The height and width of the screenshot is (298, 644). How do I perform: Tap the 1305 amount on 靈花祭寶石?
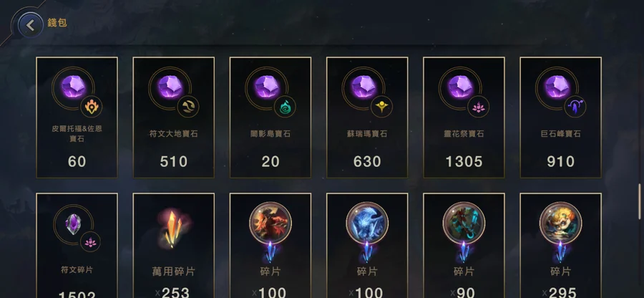(x=464, y=162)
